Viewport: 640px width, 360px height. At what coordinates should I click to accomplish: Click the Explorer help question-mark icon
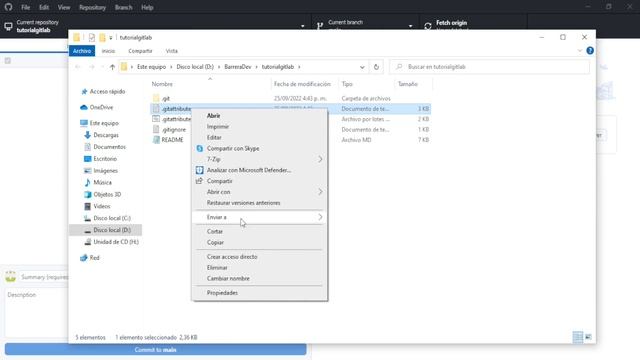(x=590, y=51)
